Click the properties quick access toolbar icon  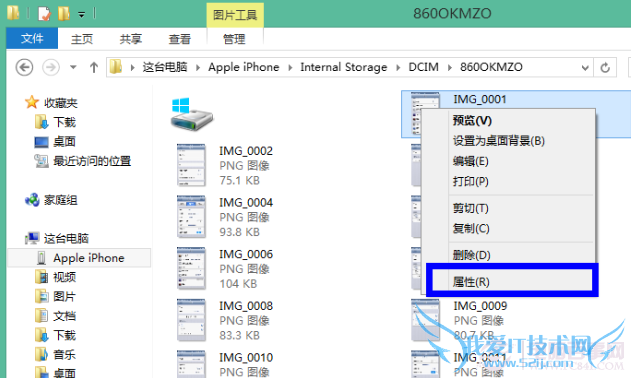tap(44, 14)
